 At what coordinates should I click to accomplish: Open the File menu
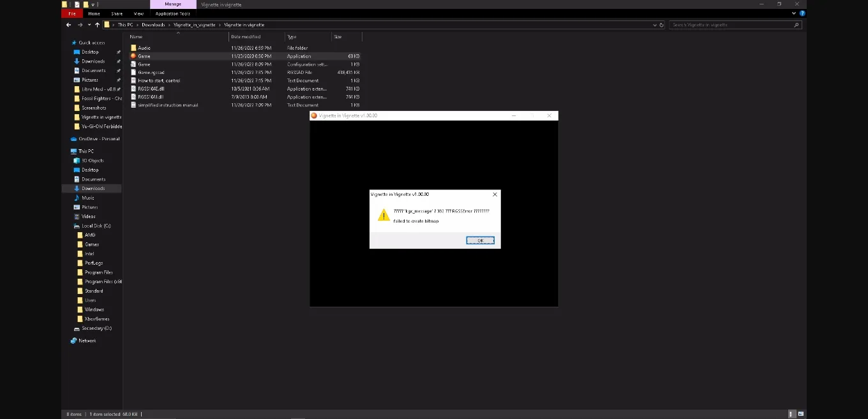[72, 13]
